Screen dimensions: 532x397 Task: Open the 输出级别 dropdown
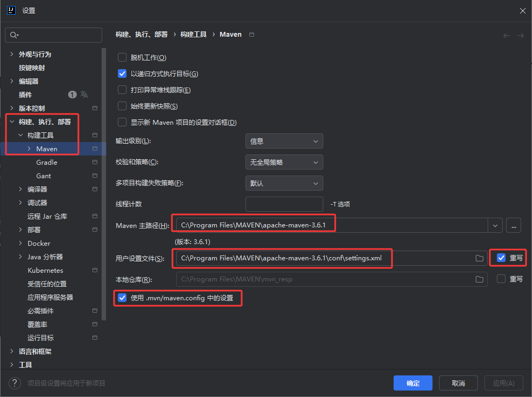point(284,141)
